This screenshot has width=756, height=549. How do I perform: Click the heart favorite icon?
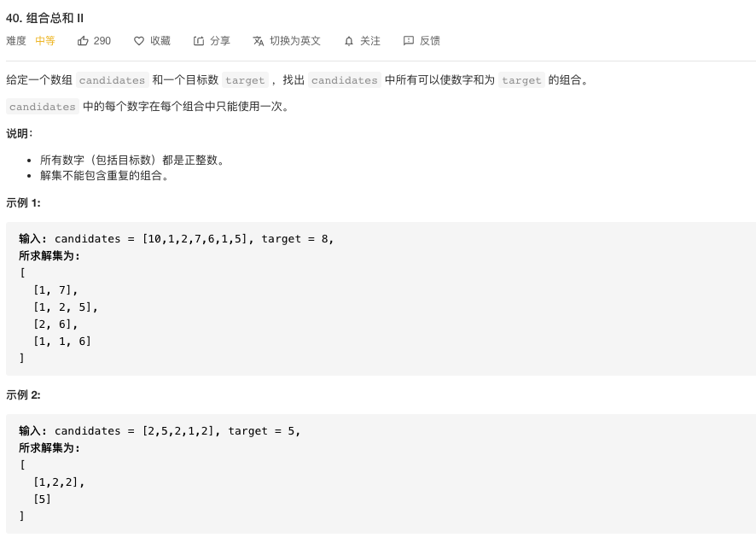click(139, 41)
